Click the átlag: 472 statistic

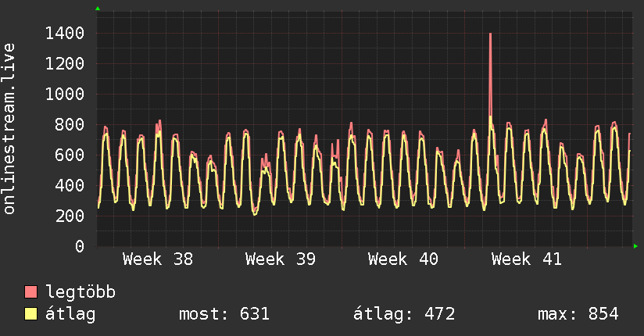[404, 314]
